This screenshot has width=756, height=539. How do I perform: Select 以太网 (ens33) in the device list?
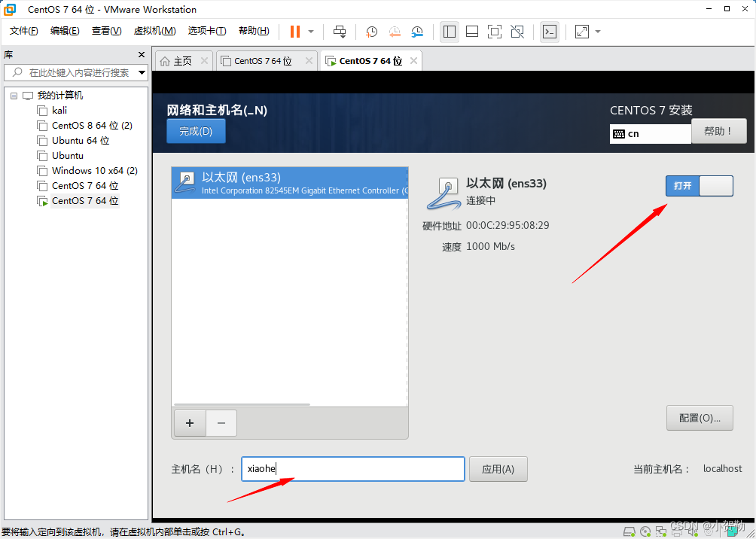pos(290,183)
